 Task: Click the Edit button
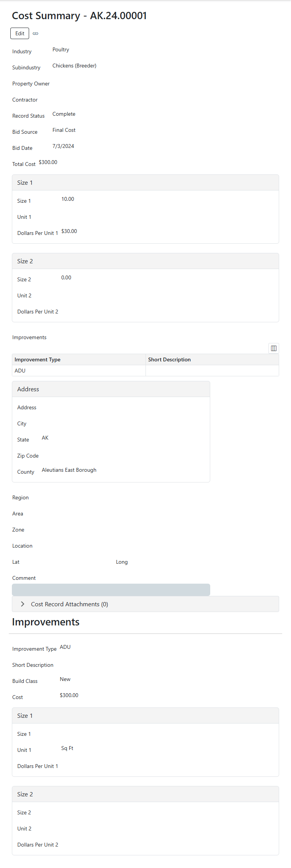coord(20,33)
